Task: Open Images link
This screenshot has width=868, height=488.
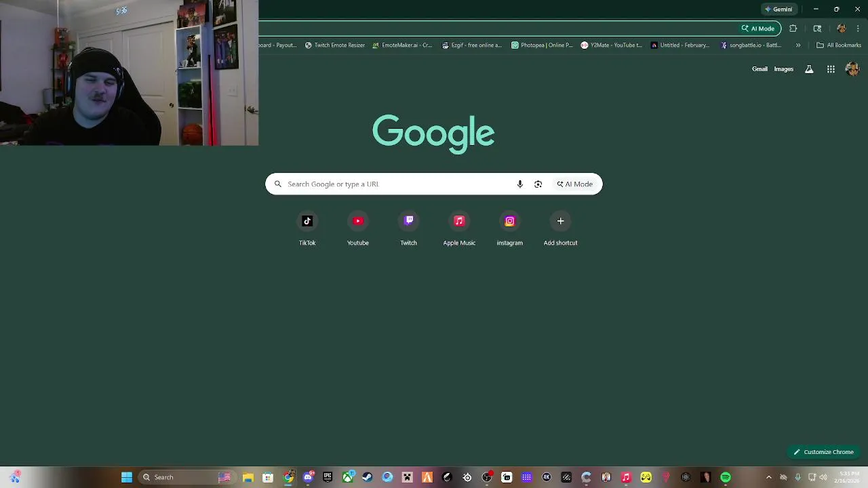Action: [783, 69]
